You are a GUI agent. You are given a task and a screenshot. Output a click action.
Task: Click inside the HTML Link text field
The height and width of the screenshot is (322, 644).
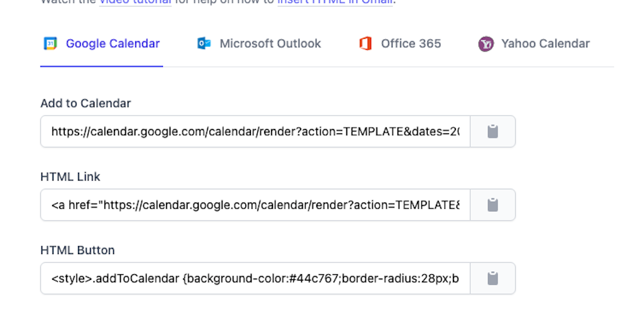pos(255,205)
